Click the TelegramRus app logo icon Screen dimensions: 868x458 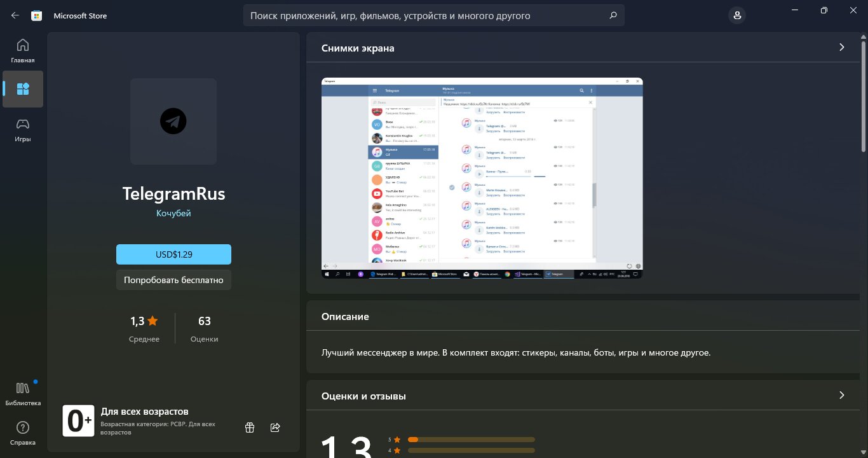pos(173,121)
